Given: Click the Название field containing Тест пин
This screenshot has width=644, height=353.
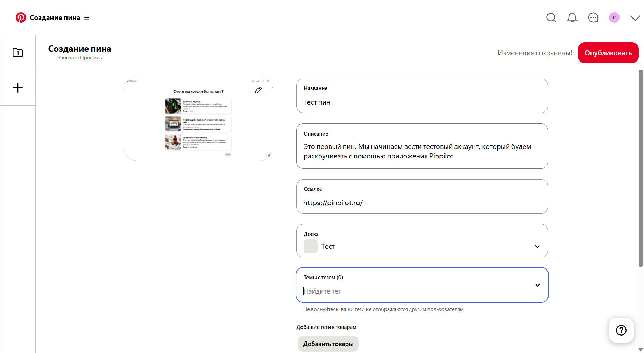Looking at the screenshot, I should pyautogui.click(x=422, y=96).
